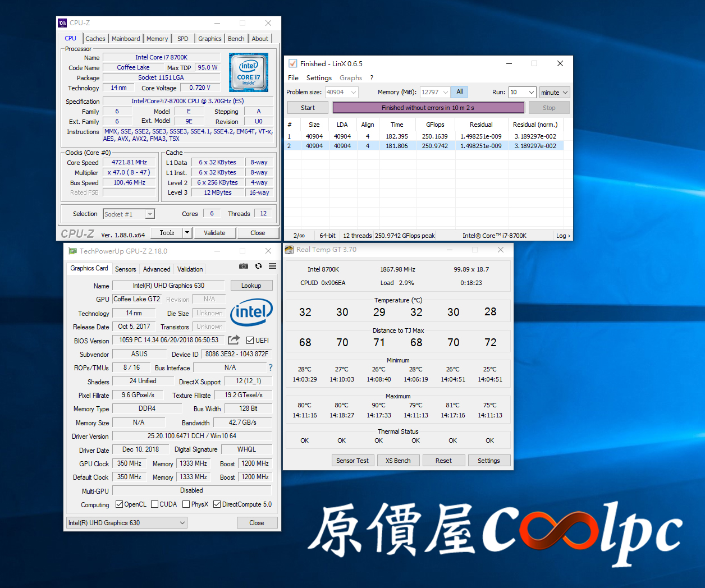Open the File menu in LinX
Image resolution: width=705 pixels, height=588 pixels.
pos(293,78)
